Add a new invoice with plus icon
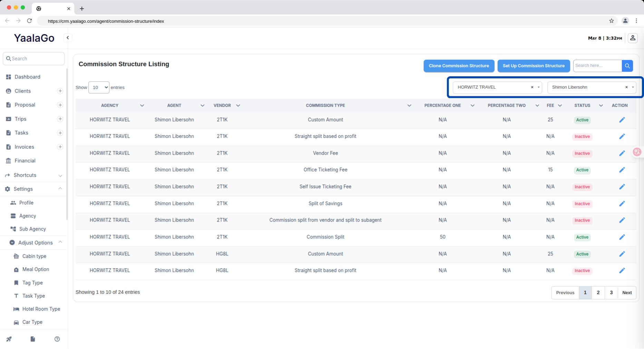This screenshot has width=644, height=349. click(60, 147)
